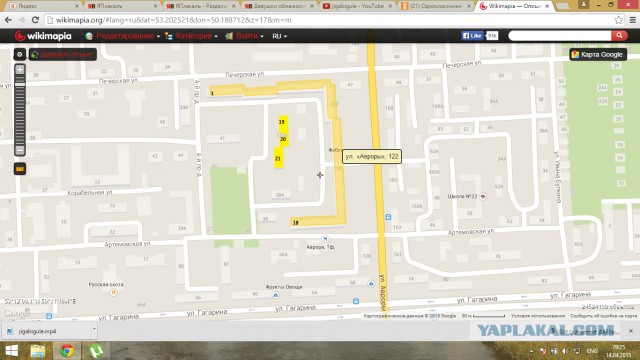Click the volume tray icon
Viewport: 640px width, 360px height.
[x=565, y=351]
